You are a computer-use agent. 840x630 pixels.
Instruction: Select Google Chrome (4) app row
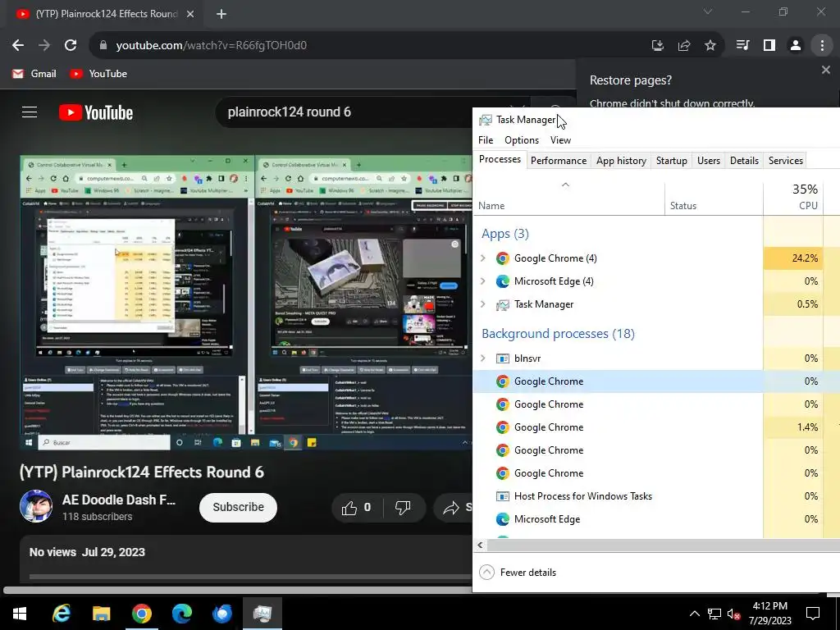[x=656, y=258]
